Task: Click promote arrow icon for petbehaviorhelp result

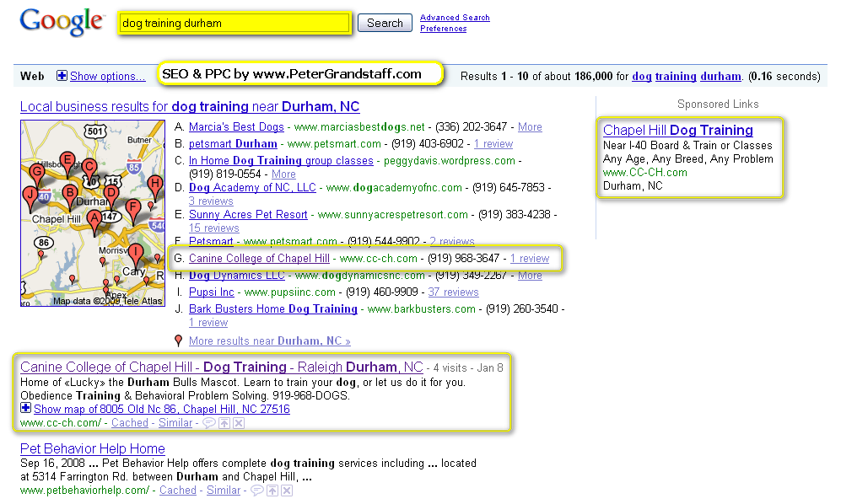Action: point(272,491)
